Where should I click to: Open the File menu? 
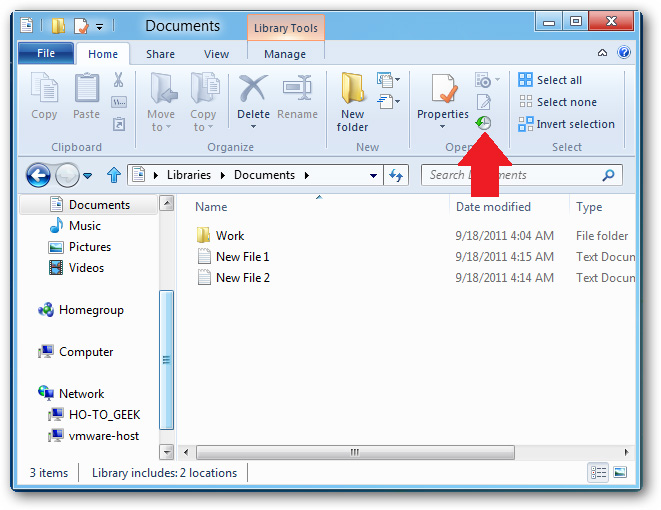tap(46, 53)
